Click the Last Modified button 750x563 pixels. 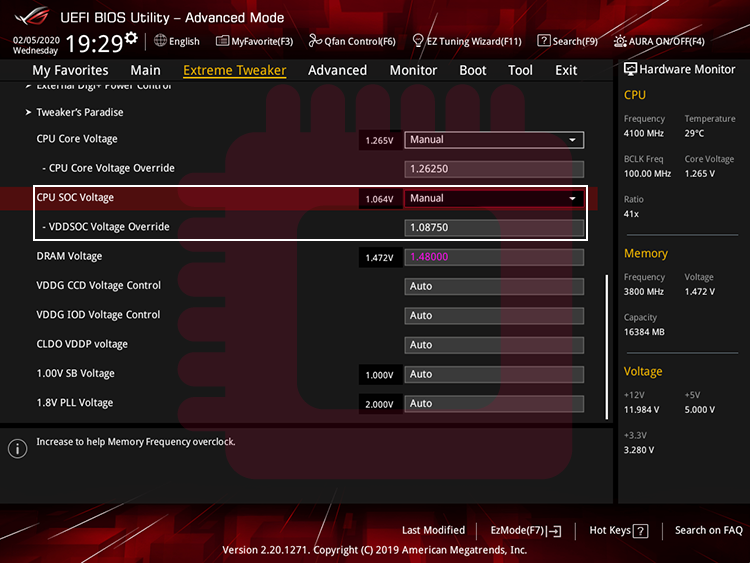point(433,530)
